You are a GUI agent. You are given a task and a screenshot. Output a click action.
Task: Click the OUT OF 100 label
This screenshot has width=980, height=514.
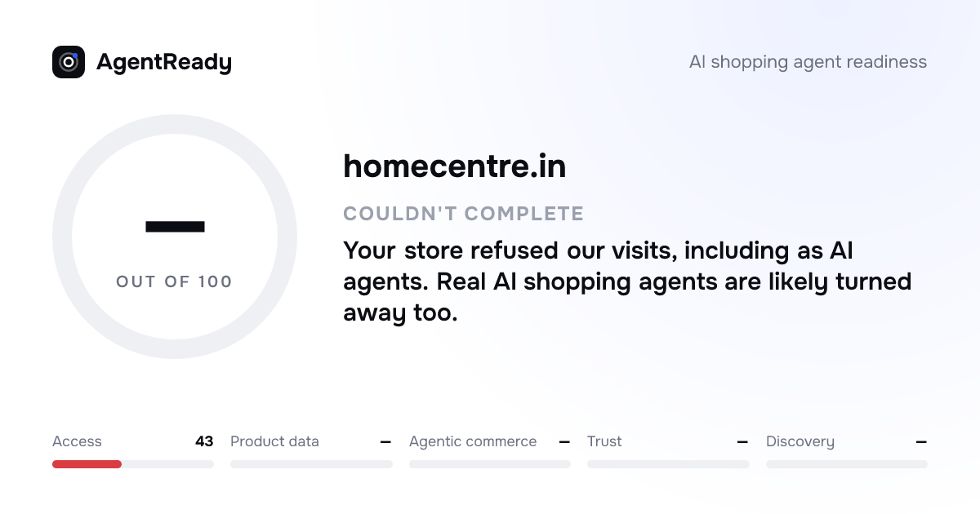[x=175, y=281]
